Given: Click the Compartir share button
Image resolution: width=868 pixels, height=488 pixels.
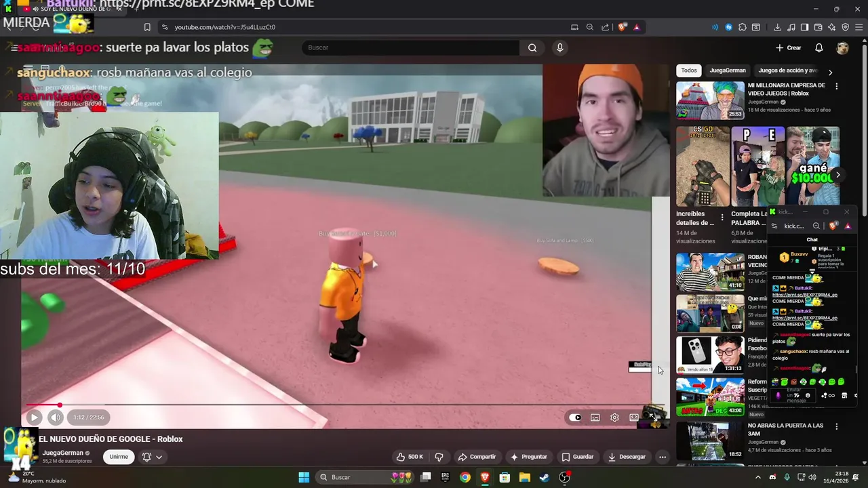Looking at the screenshot, I should pyautogui.click(x=477, y=457).
